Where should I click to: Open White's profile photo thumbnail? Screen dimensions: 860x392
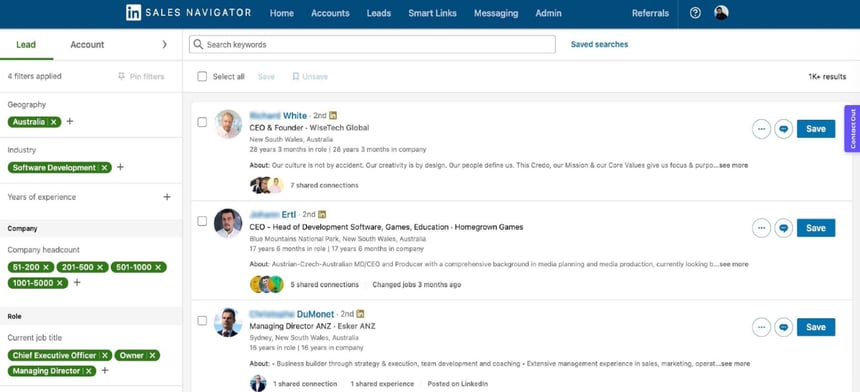228,124
